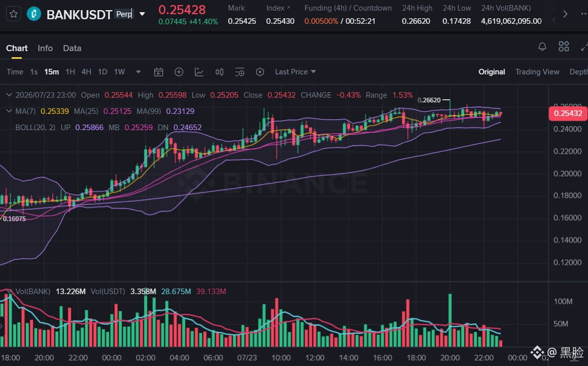Click the 0.26620 high price marker

tap(429, 100)
